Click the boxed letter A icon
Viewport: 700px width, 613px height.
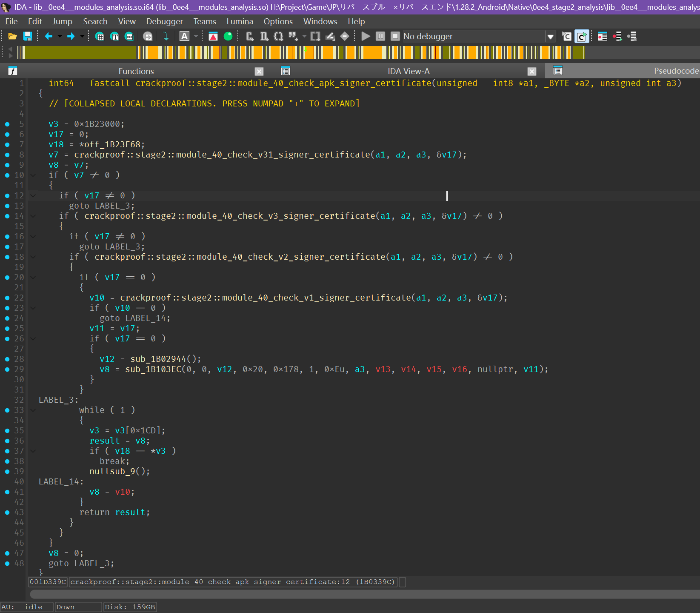point(184,37)
